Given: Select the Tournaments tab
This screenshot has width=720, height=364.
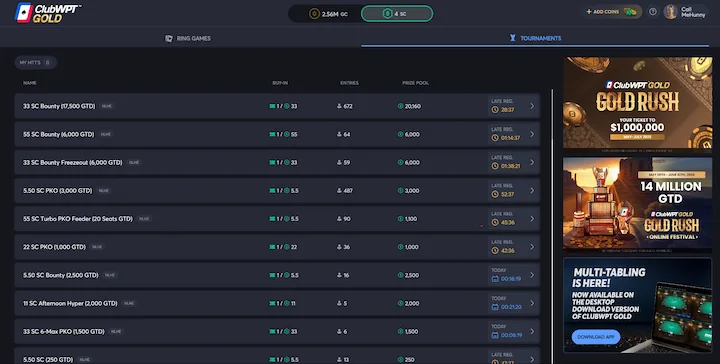Looking at the screenshot, I should [535, 38].
